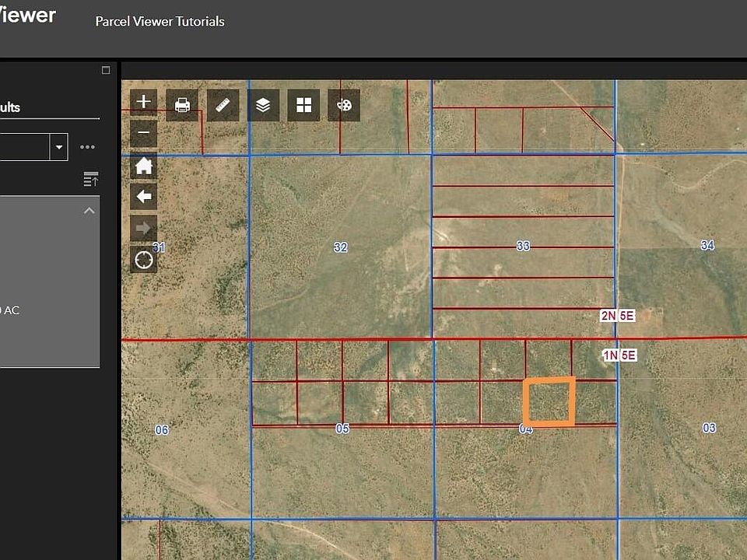Click section 32 label on map
Image resolution: width=747 pixels, height=560 pixels.
(x=340, y=247)
